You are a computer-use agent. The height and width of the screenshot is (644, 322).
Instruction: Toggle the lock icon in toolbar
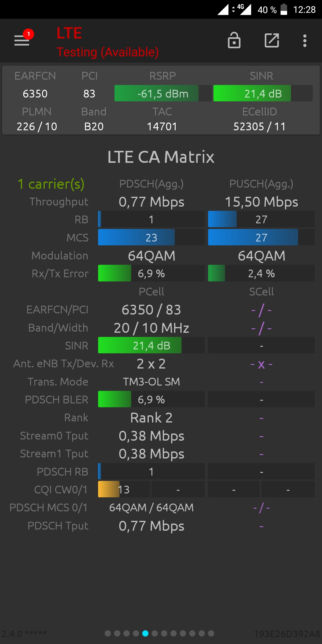click(x=234, y=40)
